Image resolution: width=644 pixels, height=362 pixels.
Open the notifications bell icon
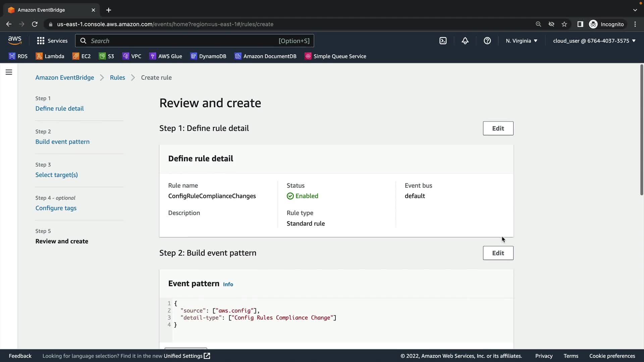pyautogui.click(x=465, y=41)
